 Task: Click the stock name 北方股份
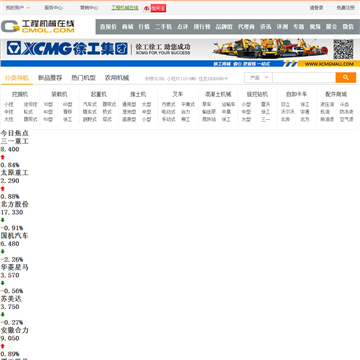(x=15, y=204)
